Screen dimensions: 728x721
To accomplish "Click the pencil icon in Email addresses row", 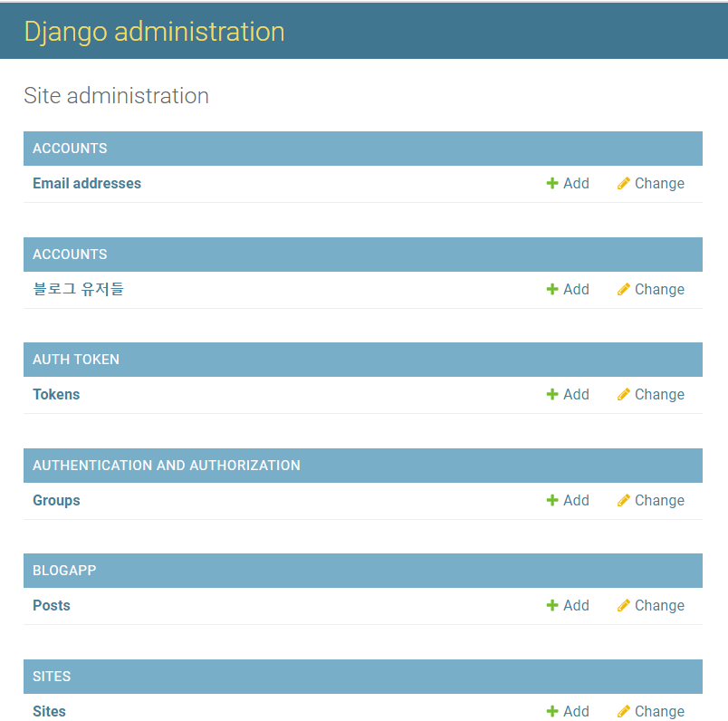I will pyautogui.click(x=624, y=183).
